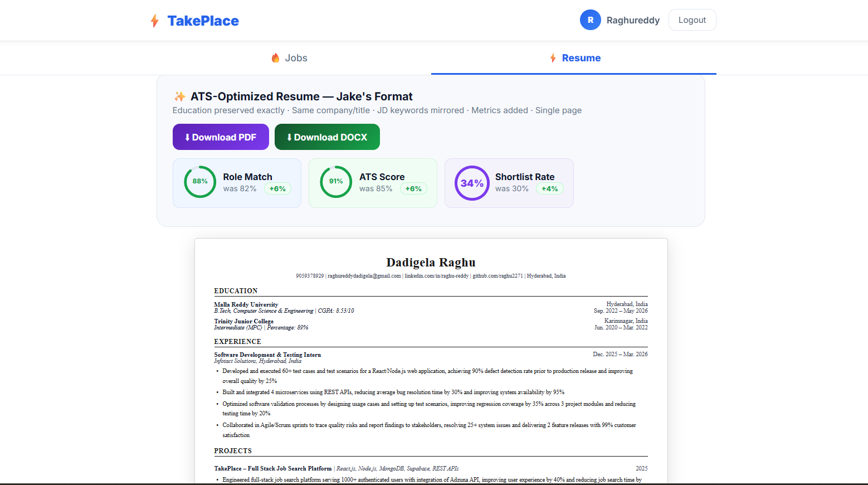This screenshot has width=868, height=485.
Task: Click the Shortlist Rate card title
Action: (x=525, y=177)
